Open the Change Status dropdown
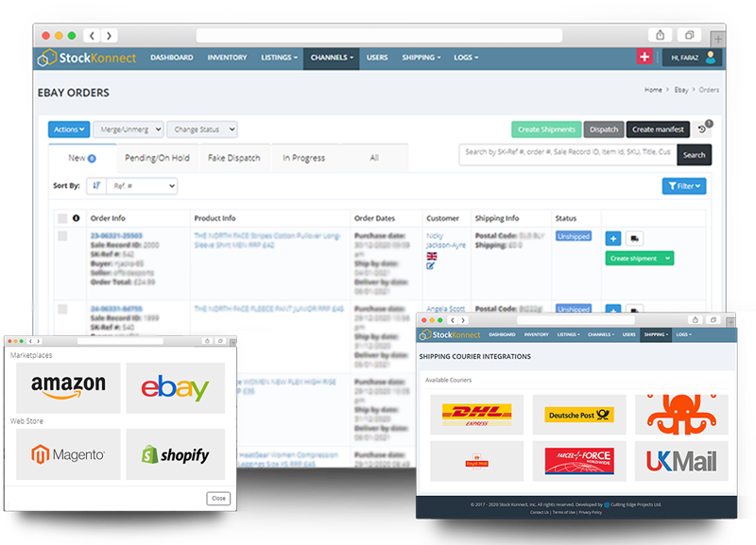The image size is (756, 545). coord(202,129)
